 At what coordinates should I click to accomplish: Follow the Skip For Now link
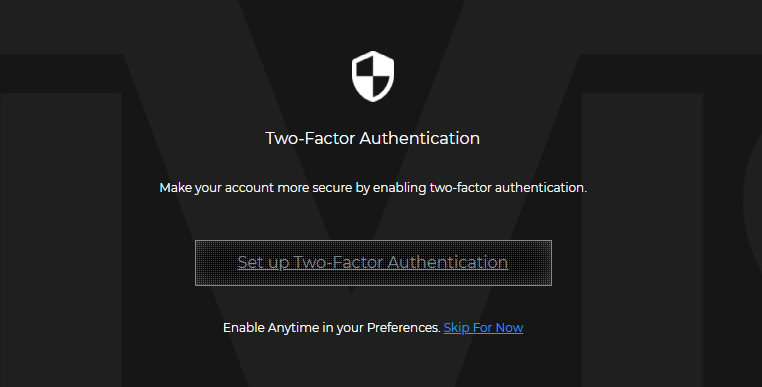[x=483, y=328]
